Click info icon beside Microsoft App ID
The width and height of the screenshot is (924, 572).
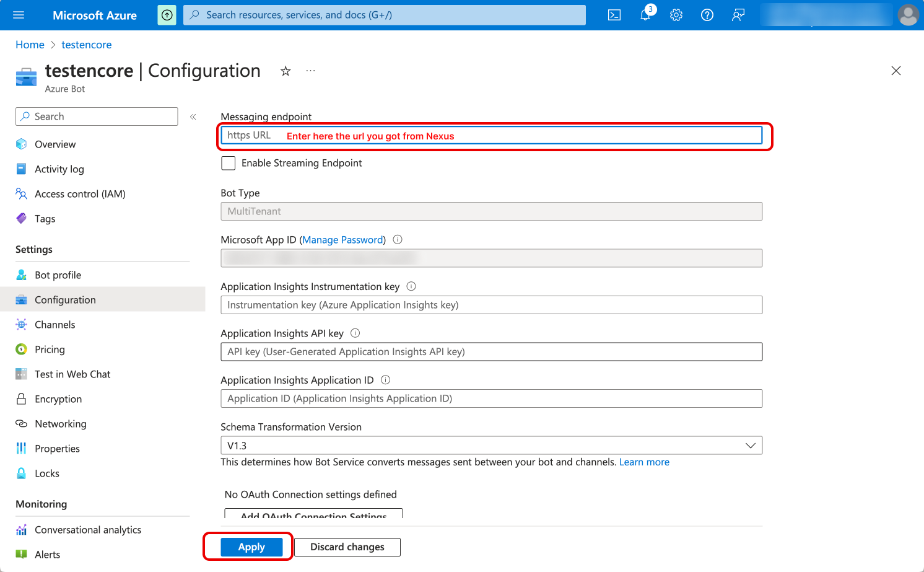pos(398,239)
